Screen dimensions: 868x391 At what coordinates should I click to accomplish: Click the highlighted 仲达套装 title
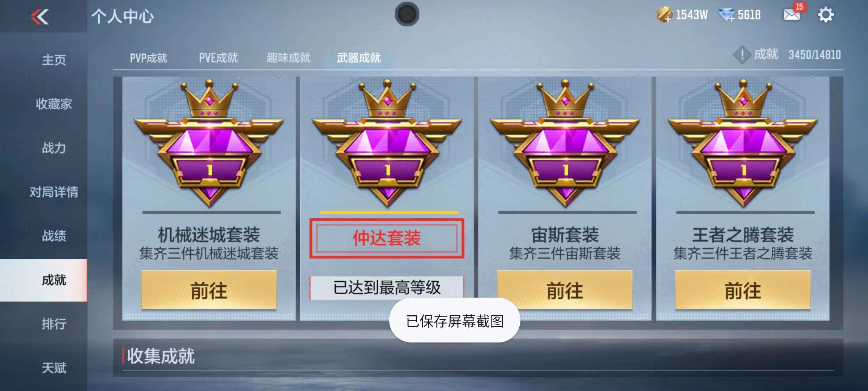coord(387,238)
